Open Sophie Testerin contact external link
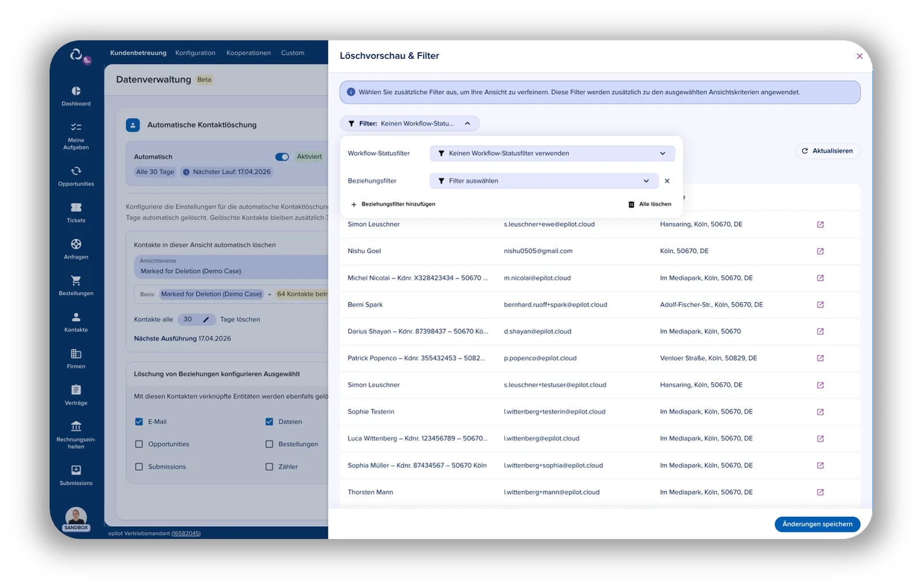 tap(820, 412)
